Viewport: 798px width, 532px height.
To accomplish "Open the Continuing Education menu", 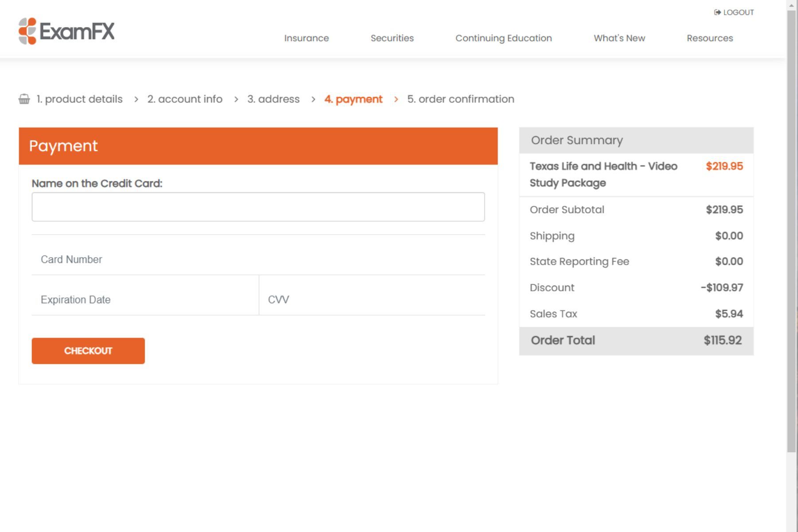I will pos(504,38).
